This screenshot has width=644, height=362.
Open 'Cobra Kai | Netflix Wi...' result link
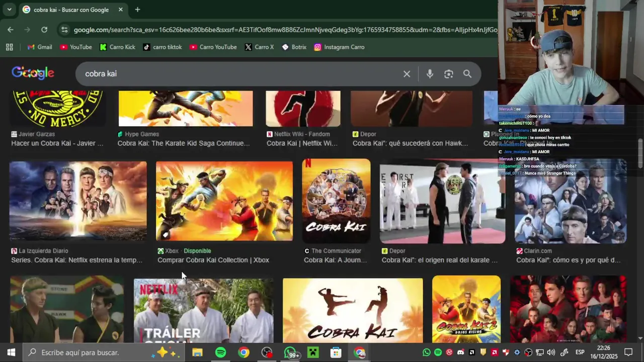(302, 143)
